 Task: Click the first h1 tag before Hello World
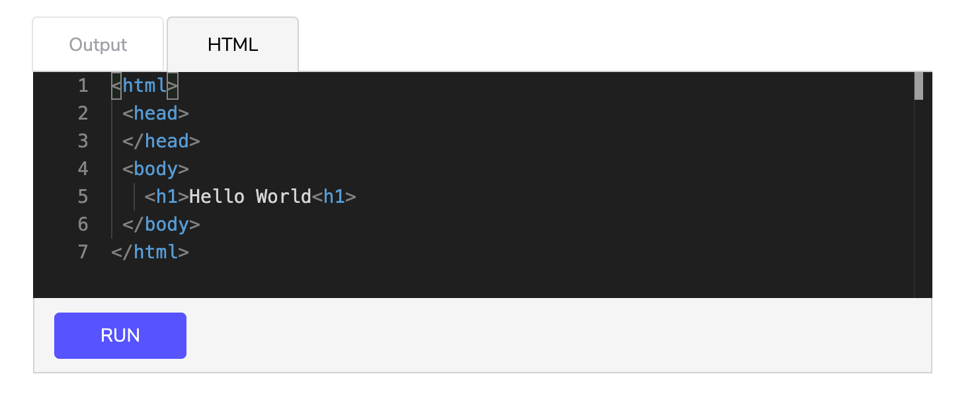[167, 197]
